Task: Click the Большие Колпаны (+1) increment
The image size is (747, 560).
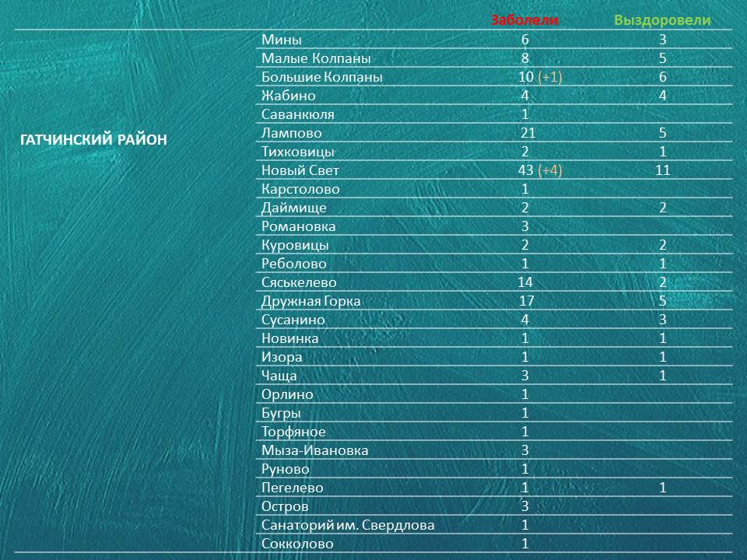Action: (x=550, y=77)
